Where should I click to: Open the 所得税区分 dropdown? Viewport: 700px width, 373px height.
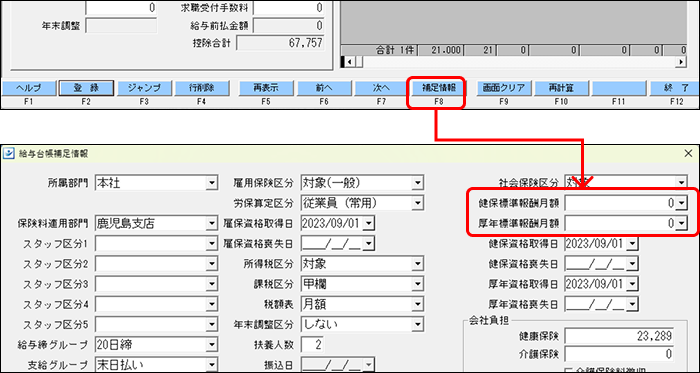tap(417, 264)
